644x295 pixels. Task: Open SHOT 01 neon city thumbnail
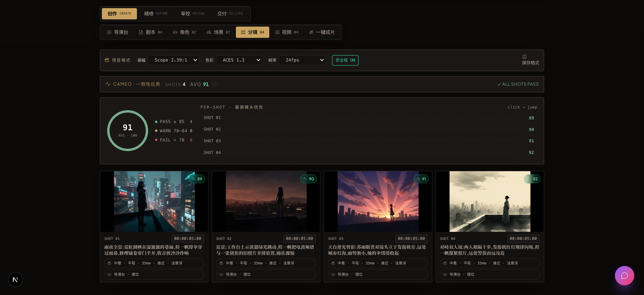click(x=154, y=201)
